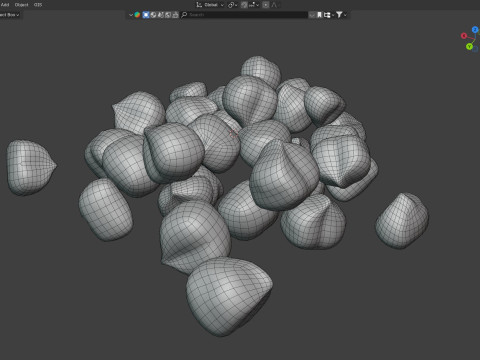Click the colorful round logo icon

pyautogui.click(x=137, y=15)
